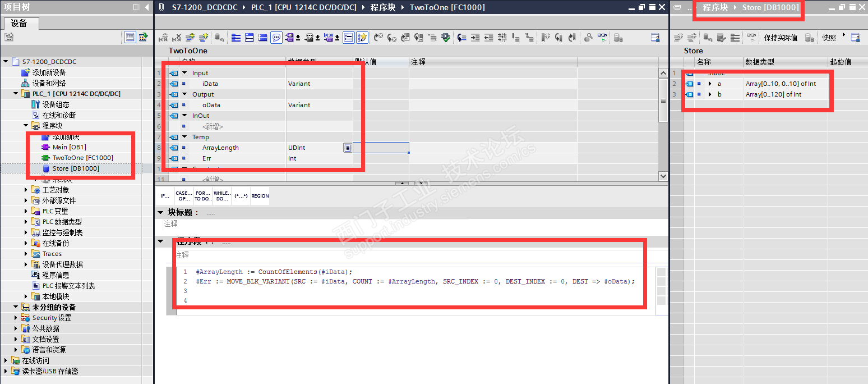Image resolution: width=868 pixels, height=384 pixels.
Task: Click the database lock icon in FC toolbar
Action: (617, 38)
